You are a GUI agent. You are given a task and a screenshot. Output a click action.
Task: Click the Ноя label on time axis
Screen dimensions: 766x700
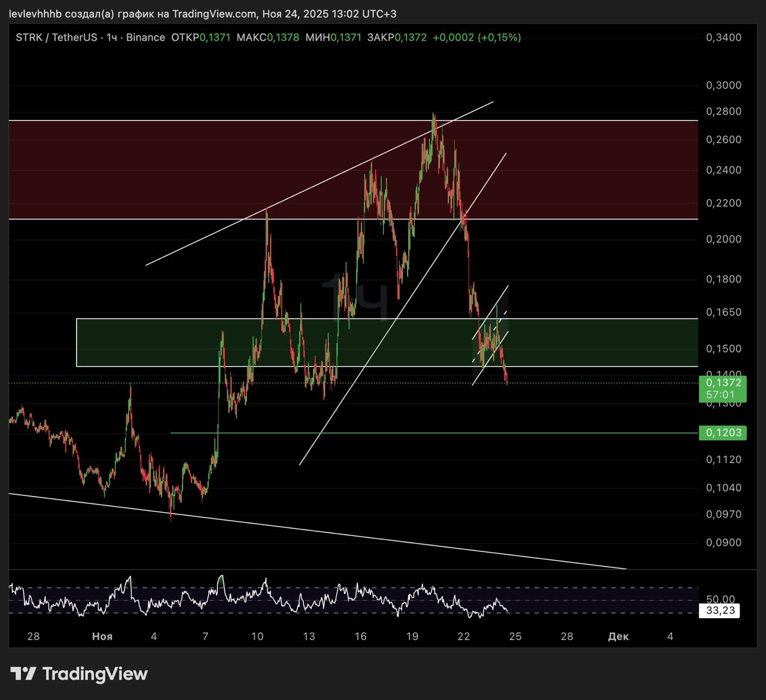102,637
